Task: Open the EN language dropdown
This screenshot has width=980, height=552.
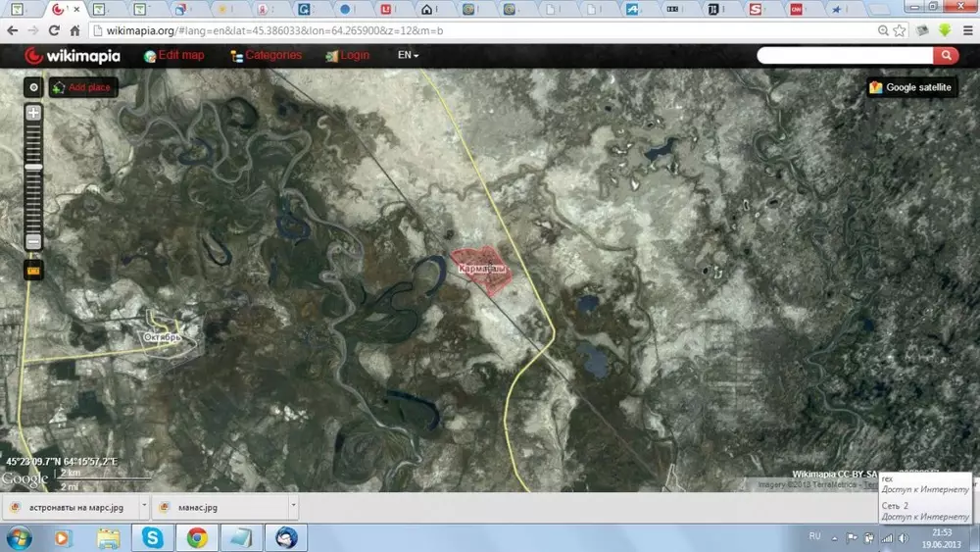Action: pyautogui.click(x=408, y=56)
